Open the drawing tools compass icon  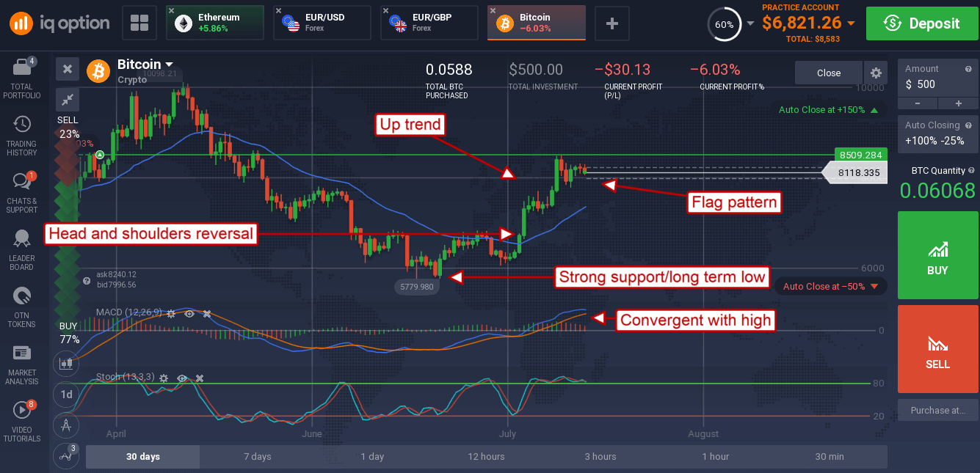(66, 425)
